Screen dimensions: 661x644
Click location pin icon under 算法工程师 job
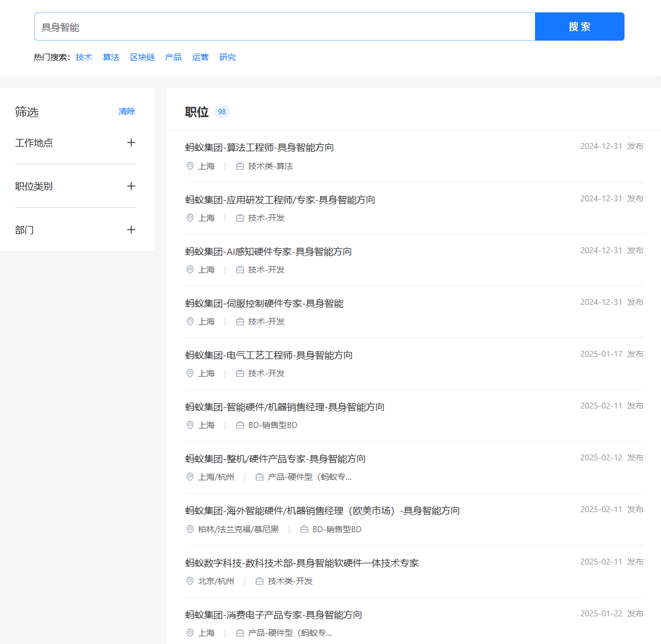[x=190, y=166]
